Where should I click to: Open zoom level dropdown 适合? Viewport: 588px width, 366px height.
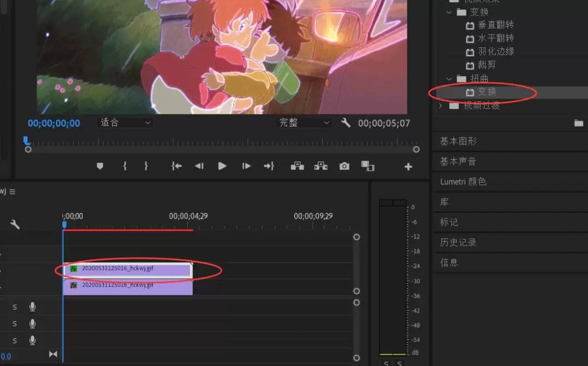125,122
